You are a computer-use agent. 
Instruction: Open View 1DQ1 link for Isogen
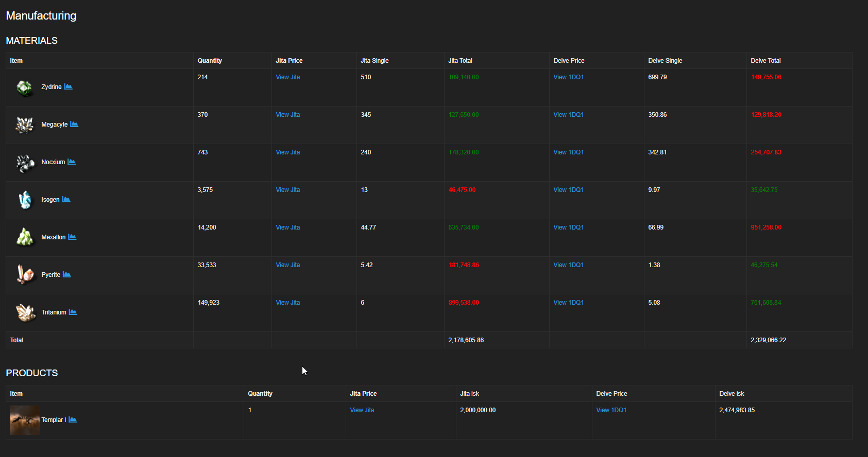tap(568, 190)
